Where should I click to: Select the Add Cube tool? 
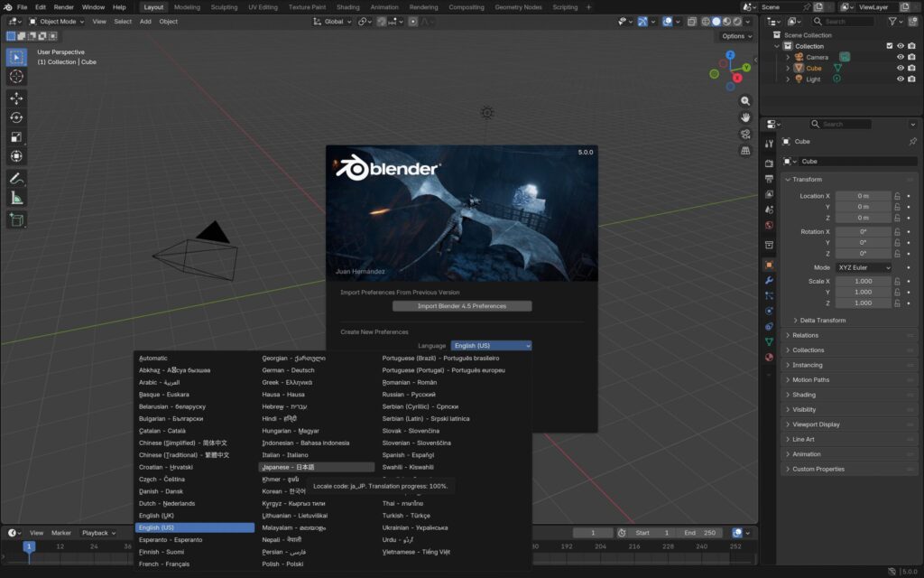[16, 220]
